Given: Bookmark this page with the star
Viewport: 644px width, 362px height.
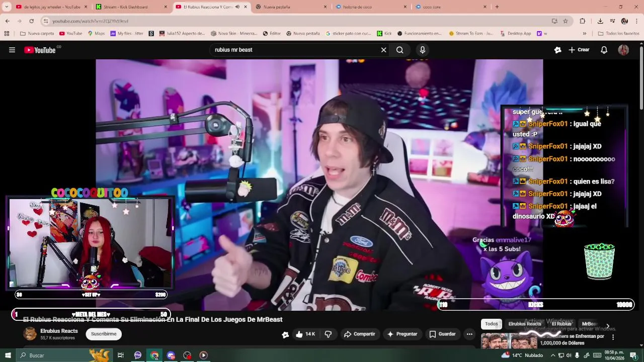Looking at the screenshot, I should click(566, 21).
